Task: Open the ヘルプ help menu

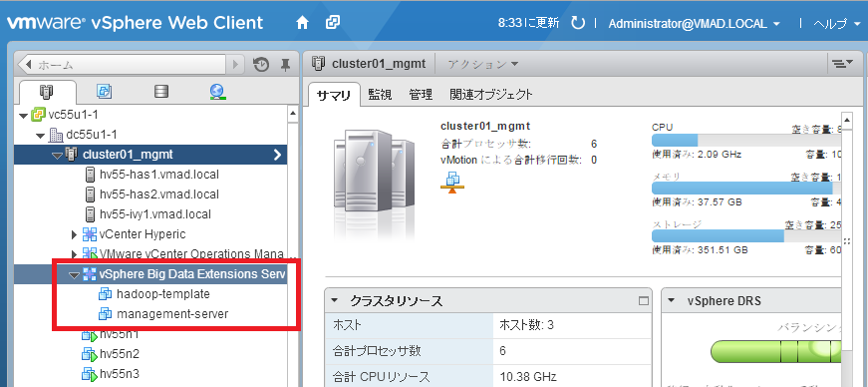Action: click(836, 24)
